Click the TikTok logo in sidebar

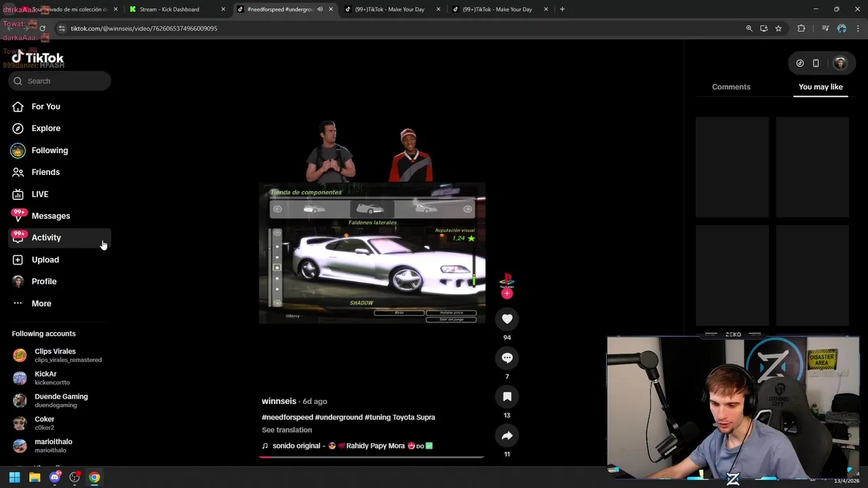coord(38,58)
